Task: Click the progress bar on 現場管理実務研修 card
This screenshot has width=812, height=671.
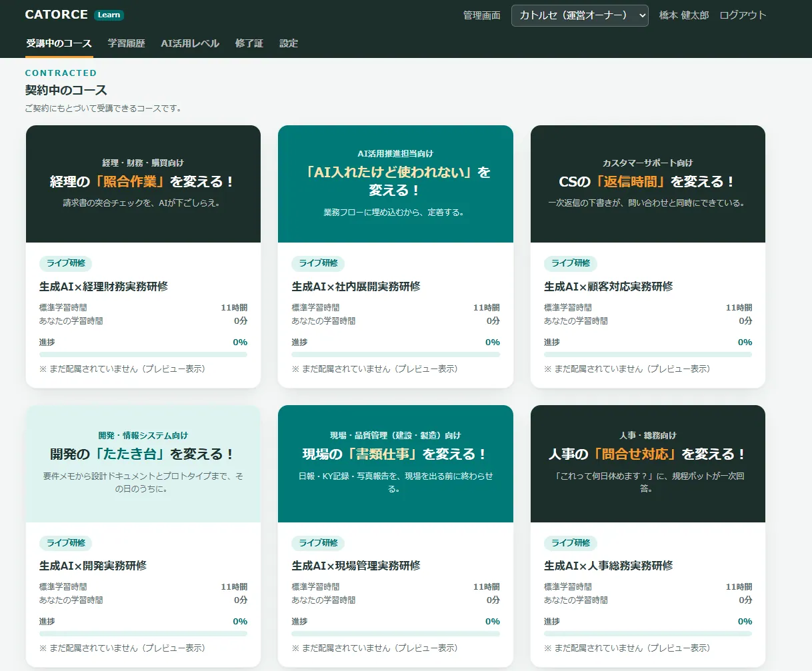Action: [395, 634]
